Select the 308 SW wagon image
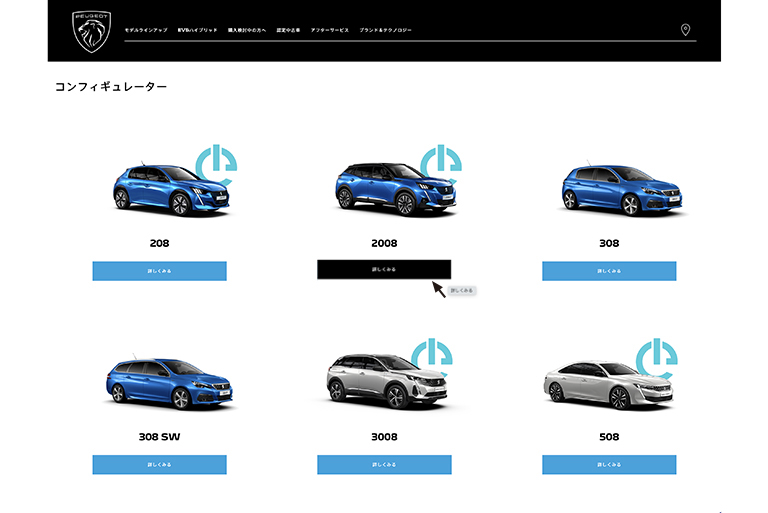 pos(169,382)
